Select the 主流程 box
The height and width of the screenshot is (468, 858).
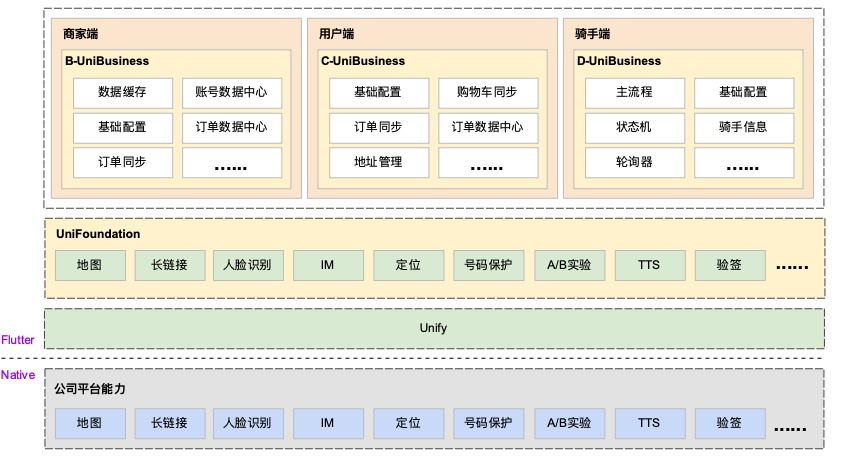pyautogui.click(x=635, y=93)
